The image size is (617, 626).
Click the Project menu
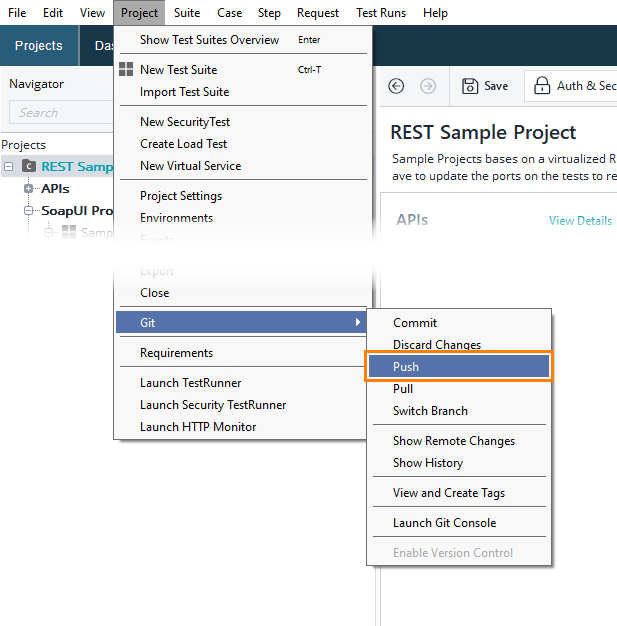139,13
